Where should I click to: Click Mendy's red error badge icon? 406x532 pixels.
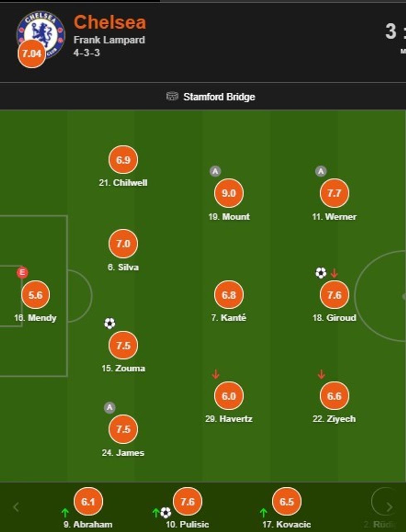(x=22, y=273)
